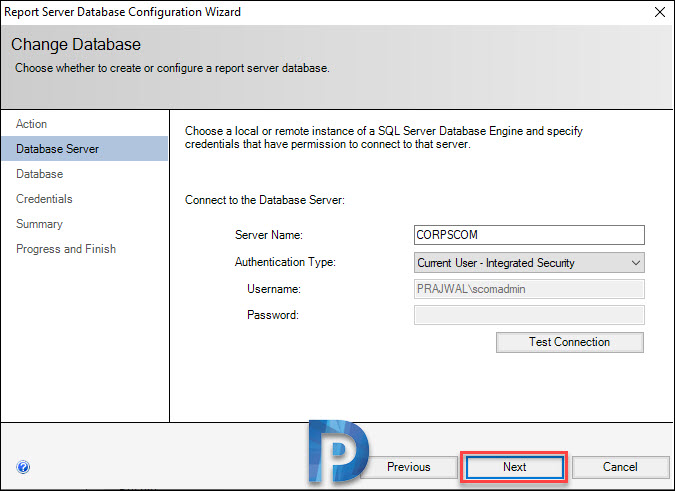Expand the chevron arrow on Integrated Security dropdown
This screenshot has height=491, width=675.
pyautogui.click(x=635, y=262)
